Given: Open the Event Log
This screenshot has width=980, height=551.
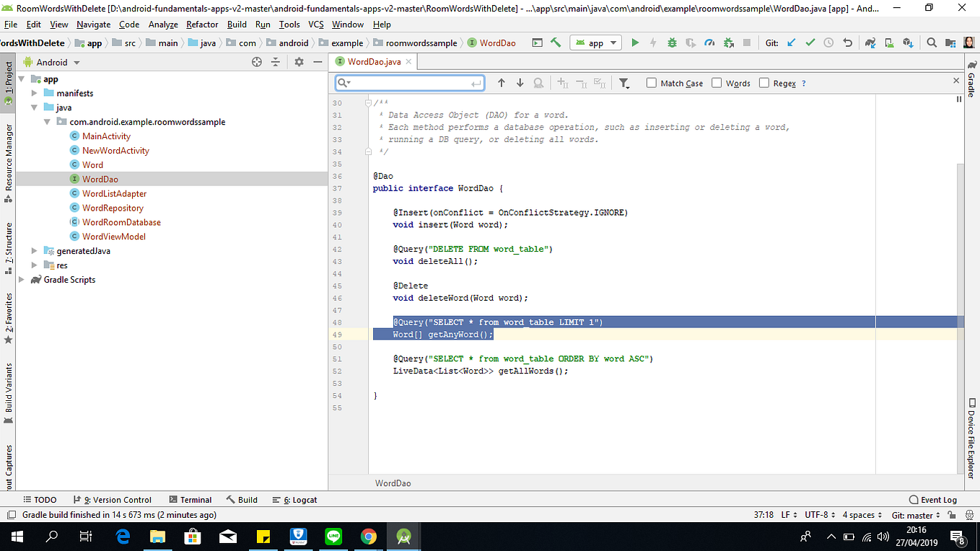Looking at the screenshot, I should click(933, 500).
